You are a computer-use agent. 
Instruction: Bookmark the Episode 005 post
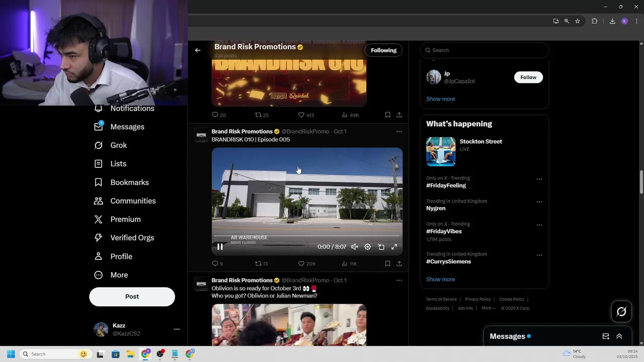pyautogui.click(x=387, y=263)
